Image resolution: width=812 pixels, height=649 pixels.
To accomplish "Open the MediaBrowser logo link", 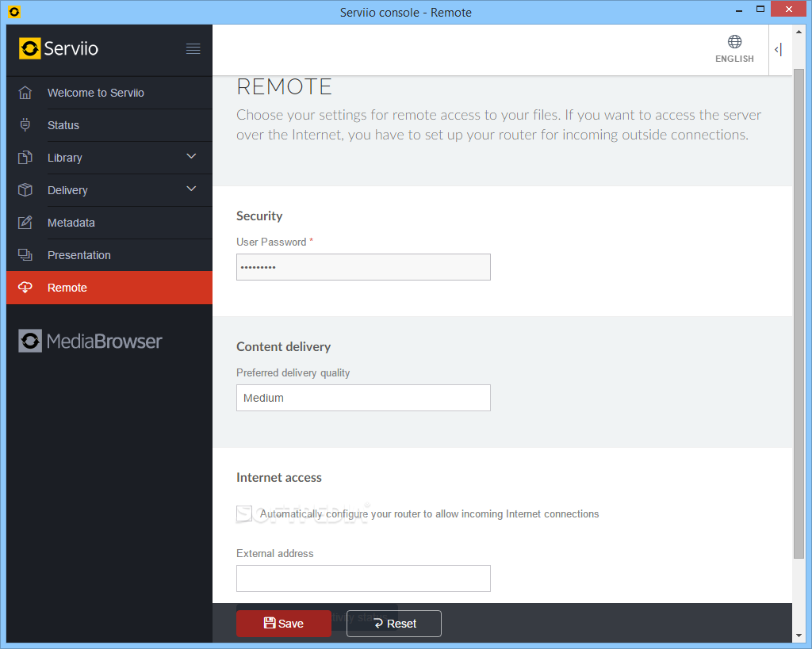I will pos(90,341).
